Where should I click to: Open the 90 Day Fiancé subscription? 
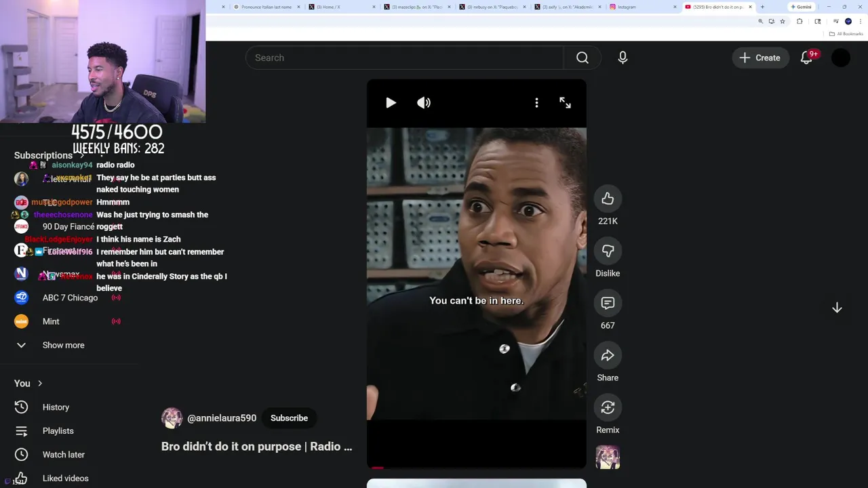point(68,226)
